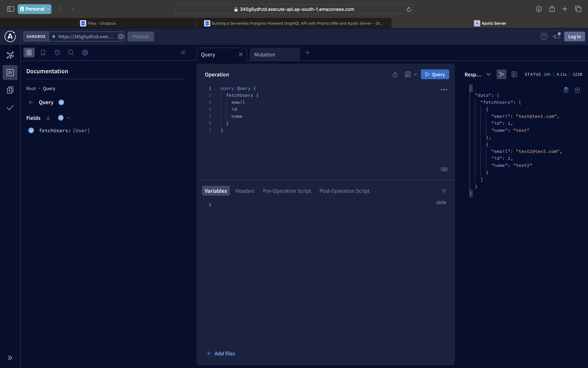Screen dimensions: 588x368
Task: Click into the variables JSON editor line 1
Action: 325,205
